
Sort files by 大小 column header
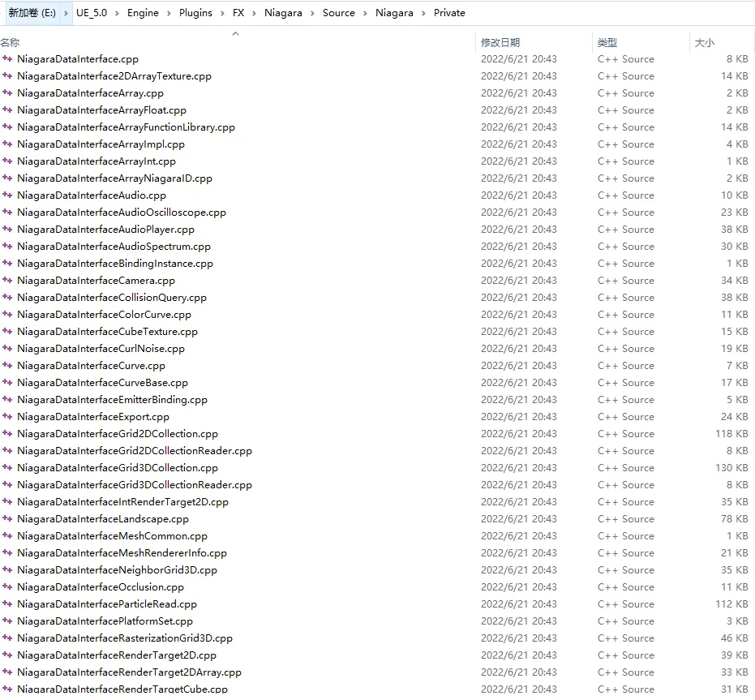point(705,42)
